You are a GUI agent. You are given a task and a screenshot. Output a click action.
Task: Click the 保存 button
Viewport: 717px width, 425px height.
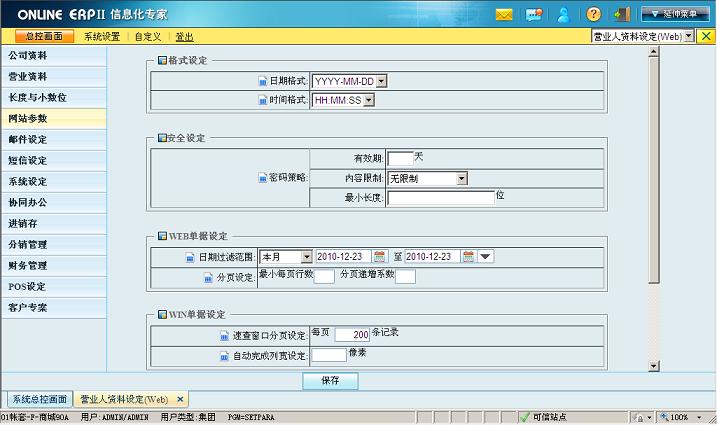tap(330, 381)
